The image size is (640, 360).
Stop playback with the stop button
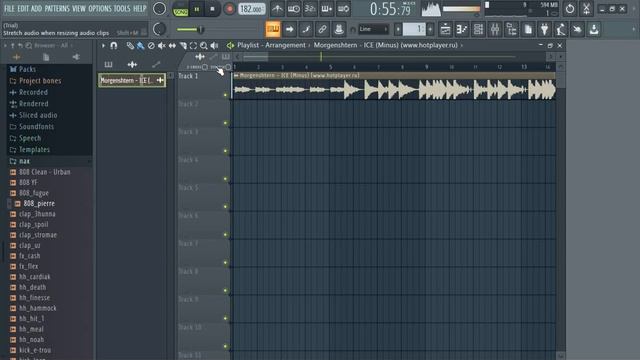212,9
